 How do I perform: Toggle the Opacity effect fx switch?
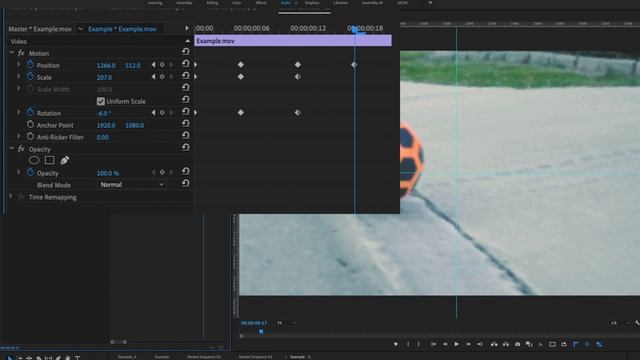coord(21,149)
